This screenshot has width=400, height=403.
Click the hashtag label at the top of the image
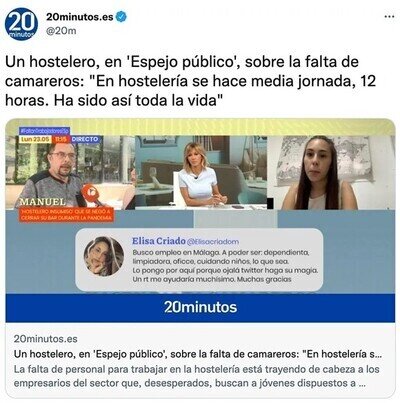point(44,131)
